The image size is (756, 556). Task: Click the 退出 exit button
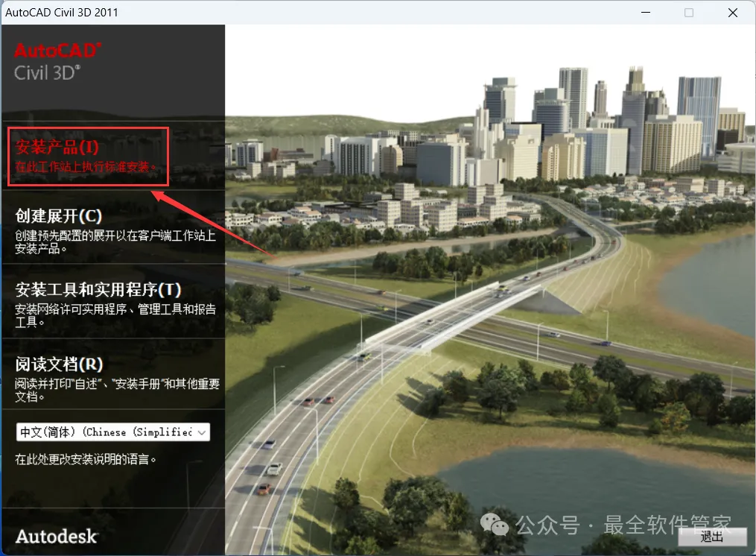[x=712, y=537]
